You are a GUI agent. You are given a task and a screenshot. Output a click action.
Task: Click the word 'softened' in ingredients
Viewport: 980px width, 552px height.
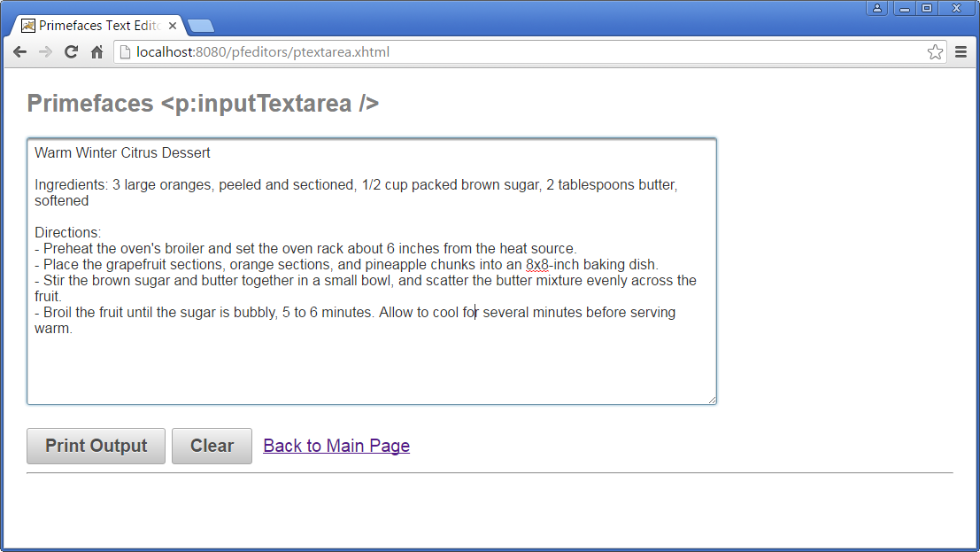pyautogui.click(x=61, y=201)
